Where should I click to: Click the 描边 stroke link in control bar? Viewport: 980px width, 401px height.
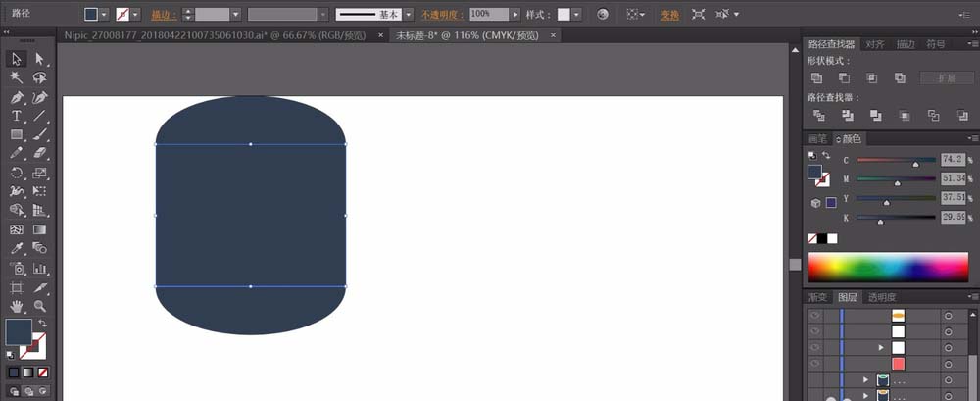click(x=163, y=15)
